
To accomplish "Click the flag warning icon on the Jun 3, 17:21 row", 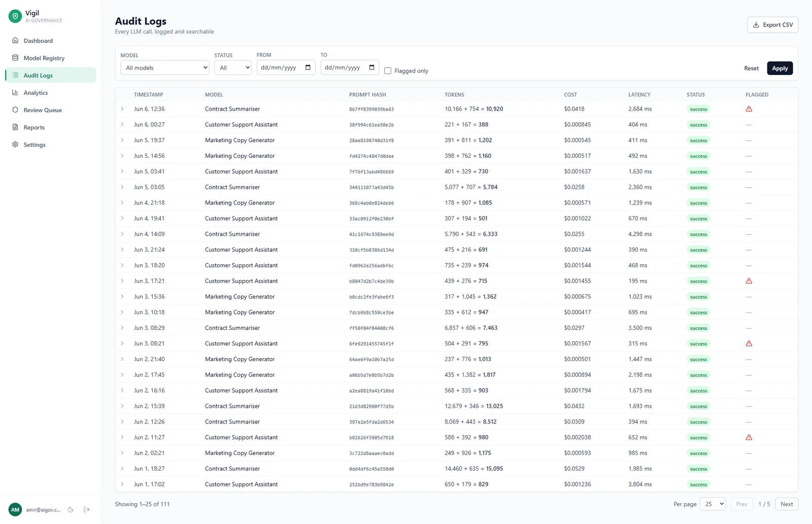I will click(x=749, y=281).
